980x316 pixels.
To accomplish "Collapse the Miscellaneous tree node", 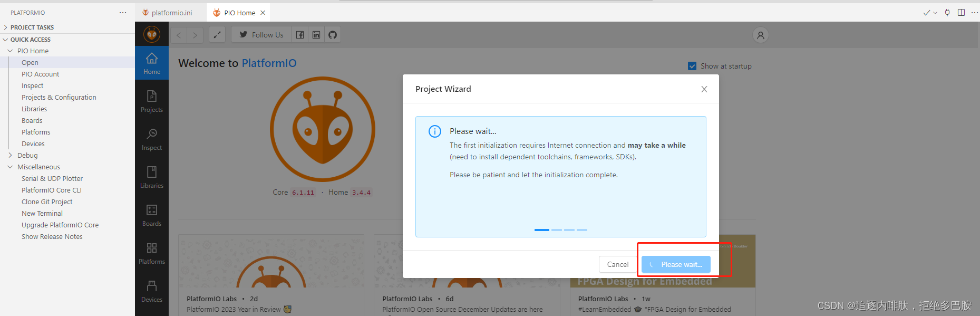I will [10, 167].
